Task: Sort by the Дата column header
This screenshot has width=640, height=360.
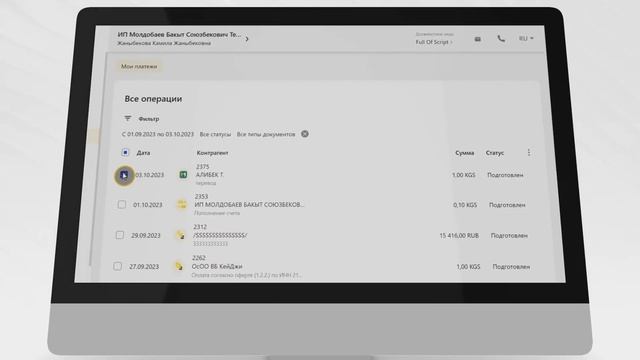Action: 143,153
